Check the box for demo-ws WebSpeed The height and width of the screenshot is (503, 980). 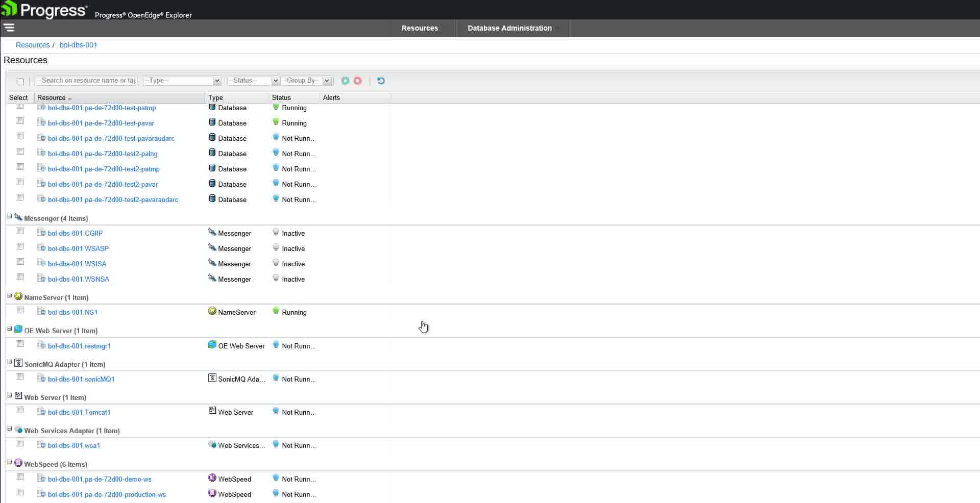20,477
